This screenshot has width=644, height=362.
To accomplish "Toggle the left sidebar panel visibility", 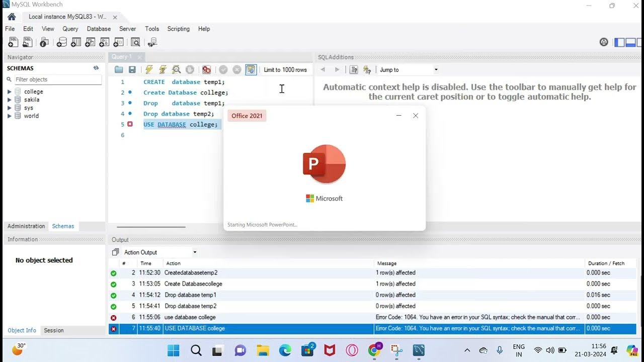I will click(x=619, y=42).
